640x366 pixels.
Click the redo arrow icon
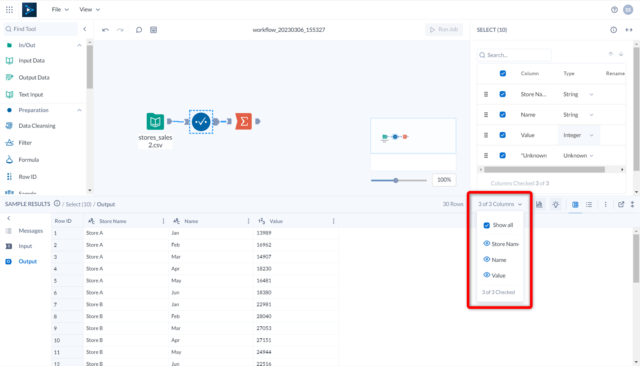pyautogui.click(x=120, y=30)
